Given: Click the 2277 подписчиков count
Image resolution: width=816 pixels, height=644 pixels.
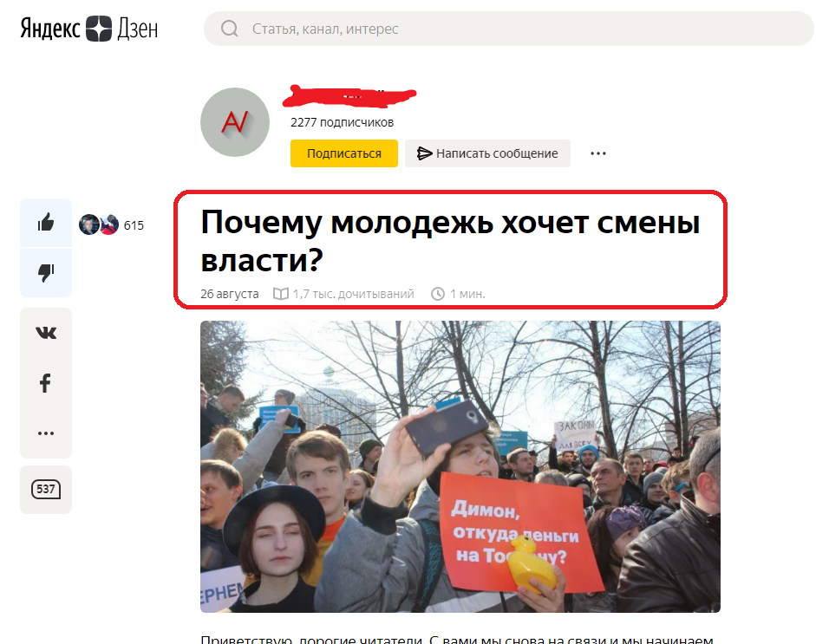Looking at the screenshot, I should point(342,123).
